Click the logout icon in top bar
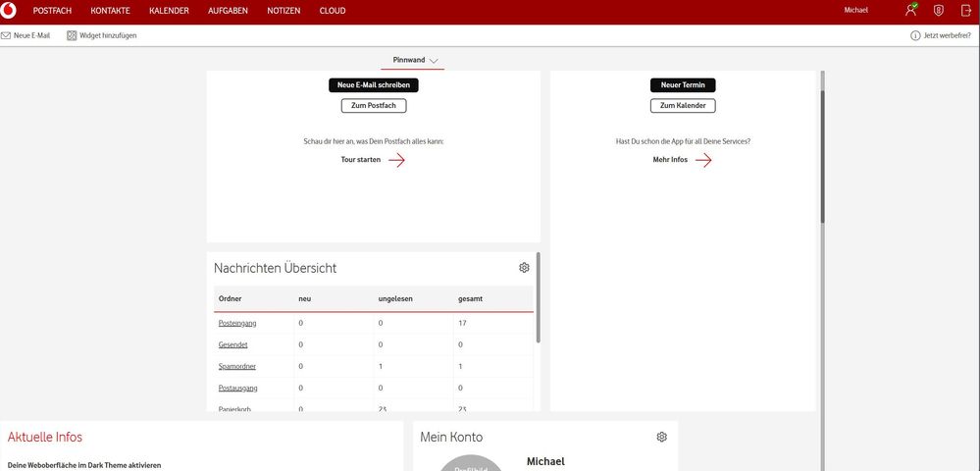The image size is (980, 471). tap(966, 11)
